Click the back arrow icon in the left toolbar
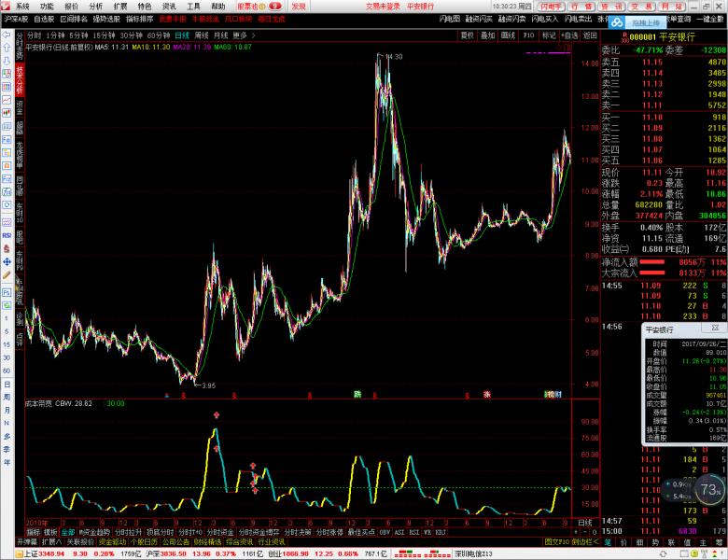The height and width of the screenshot is (560, 728). click(x=7, y=35)
